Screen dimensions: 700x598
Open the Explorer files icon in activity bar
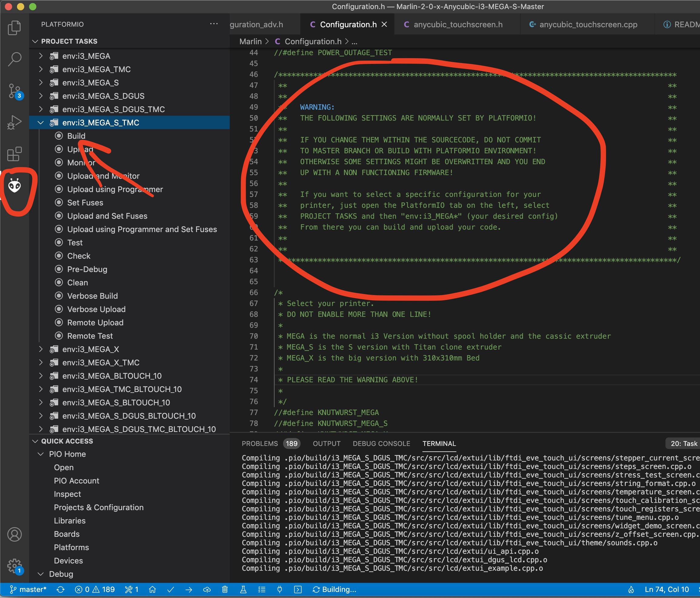click(x=14, y=28)
